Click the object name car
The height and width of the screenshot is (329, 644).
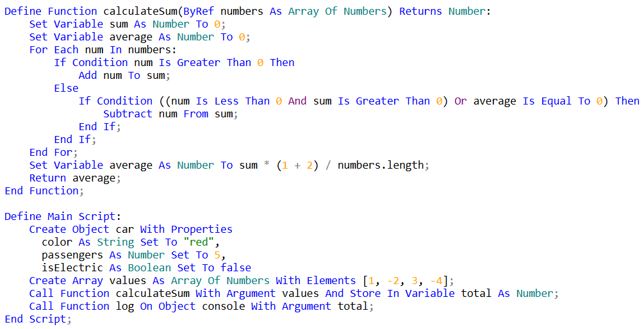tap(125, 229)
